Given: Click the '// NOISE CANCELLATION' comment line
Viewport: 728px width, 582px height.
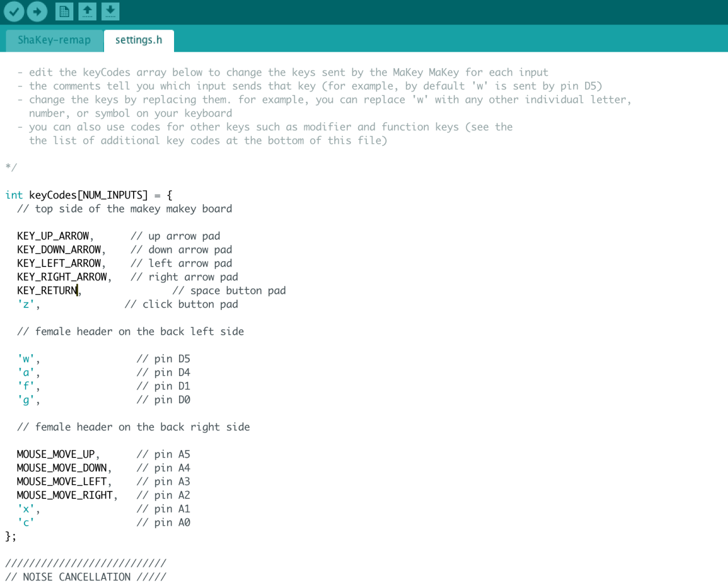Looking at the screenshot, I should point(85,576).
